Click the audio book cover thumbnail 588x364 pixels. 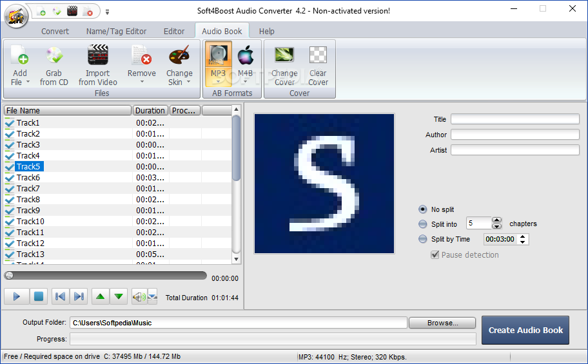click(x=324, y=184)
